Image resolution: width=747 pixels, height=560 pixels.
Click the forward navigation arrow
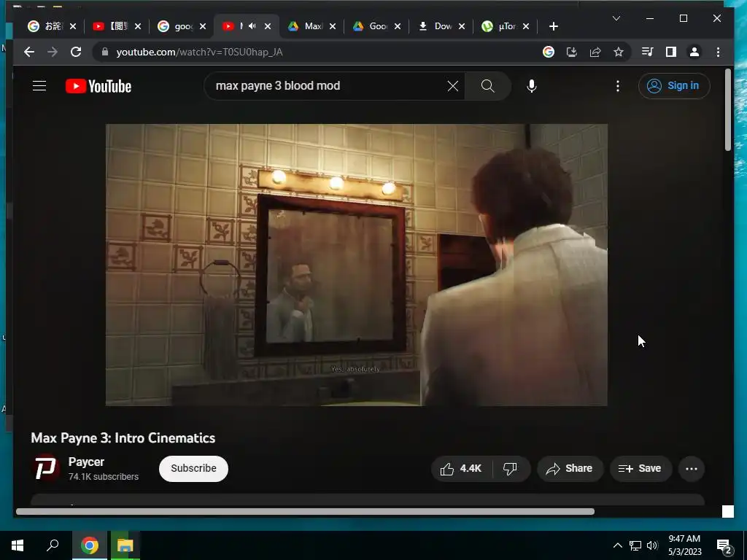click(x=53, y=52)
